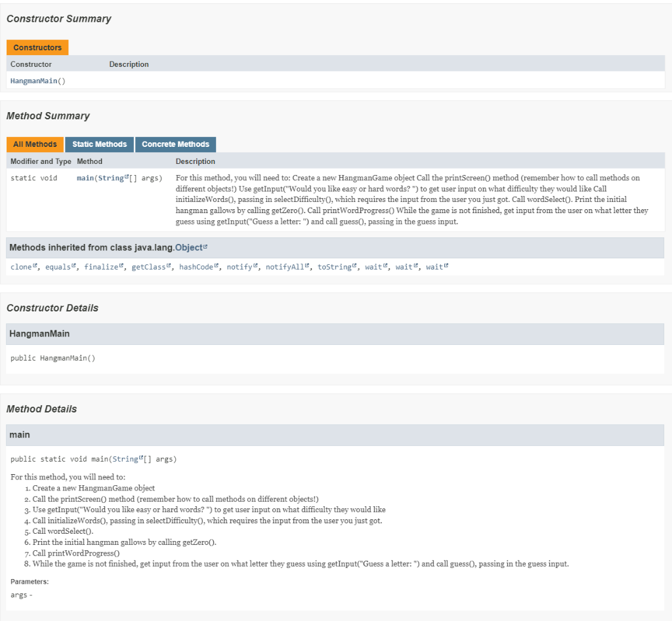Click external-link icon next to Object
Image resolution: width=672 pixels, height=621 pixels.
[x=205, y=247]
